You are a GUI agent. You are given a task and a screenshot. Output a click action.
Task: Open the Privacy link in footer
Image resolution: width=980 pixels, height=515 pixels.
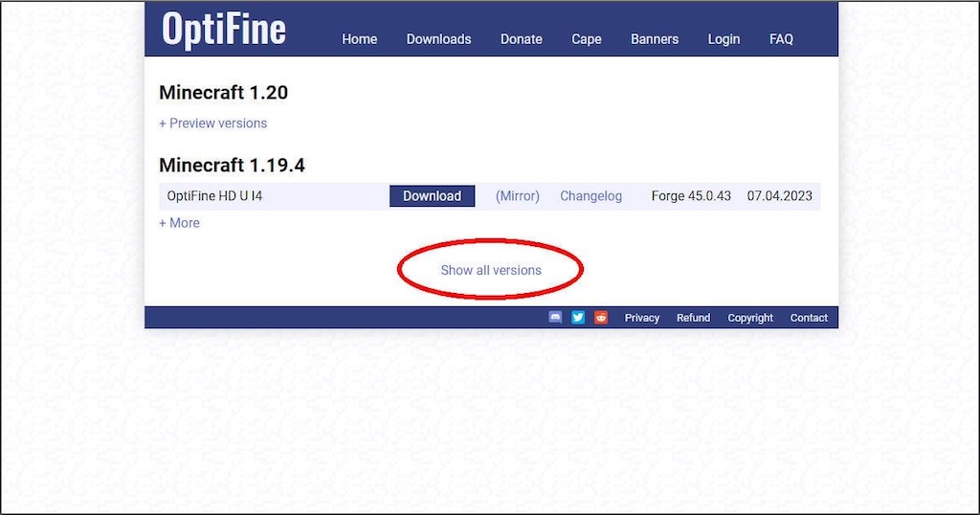coord(642,318)
